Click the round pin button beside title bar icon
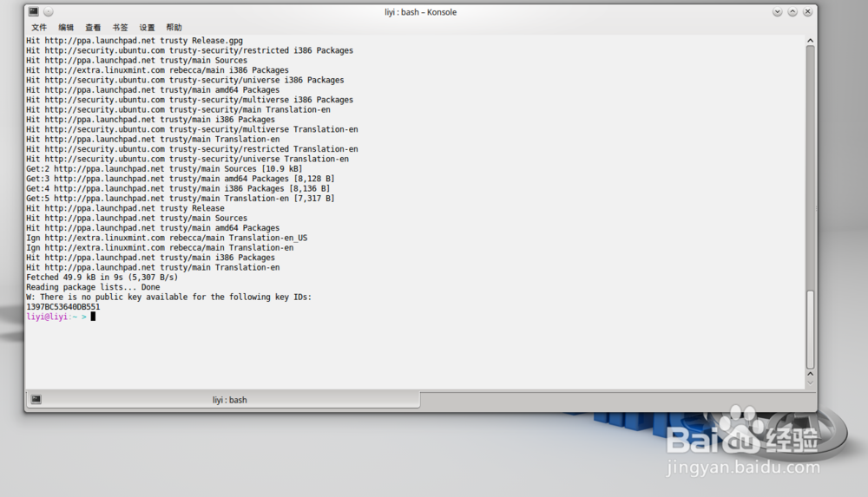 (x=48, y=11)
